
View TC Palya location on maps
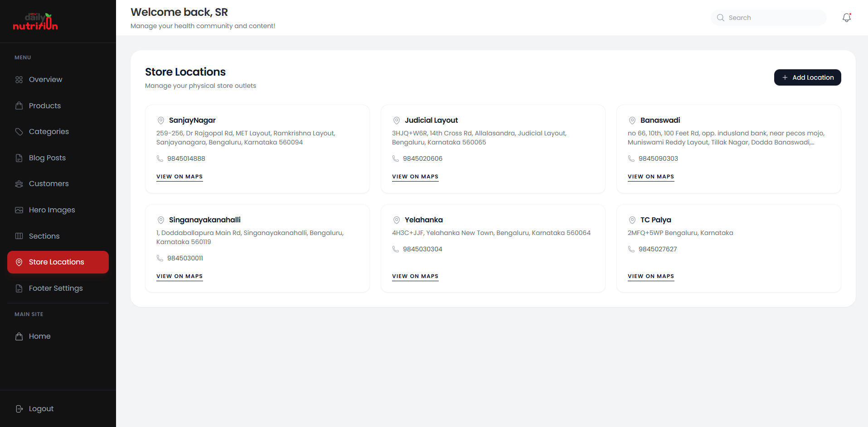click(x=650, y=276)
